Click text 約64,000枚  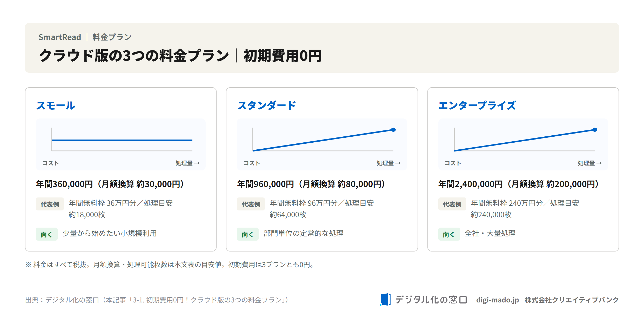coord(288,215)
